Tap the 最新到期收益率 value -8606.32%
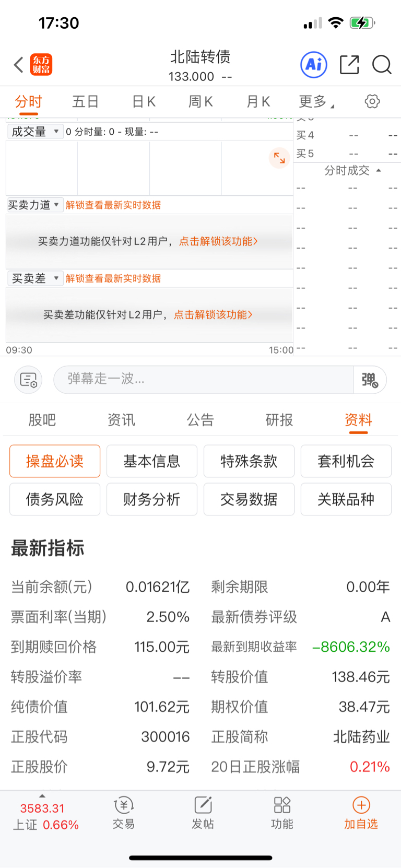Image resolution: width=401 pixels, height=868 pixels. click(351, 647)
